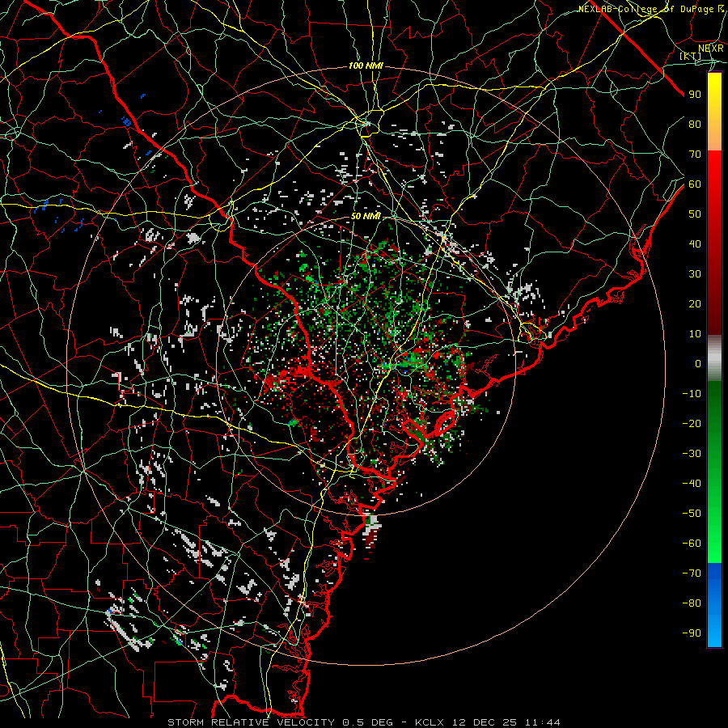Click the 90 value on velocity scale
The height and width of the screenshot is (728, 728).
tap(695, 95)
